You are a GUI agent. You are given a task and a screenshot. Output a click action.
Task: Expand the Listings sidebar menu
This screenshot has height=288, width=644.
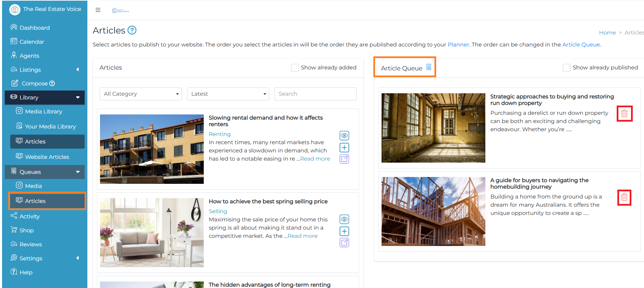[x=44, y=70]
